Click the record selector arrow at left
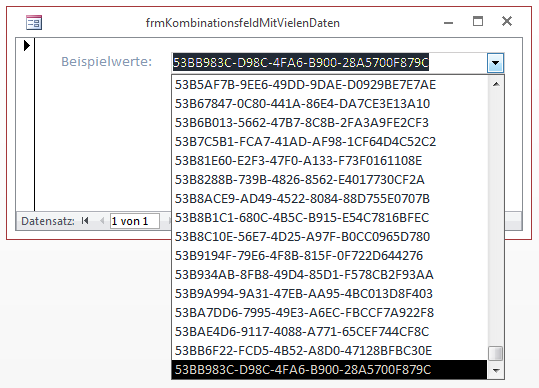Viewport: 539px width, 388px height. click(26, 45)
